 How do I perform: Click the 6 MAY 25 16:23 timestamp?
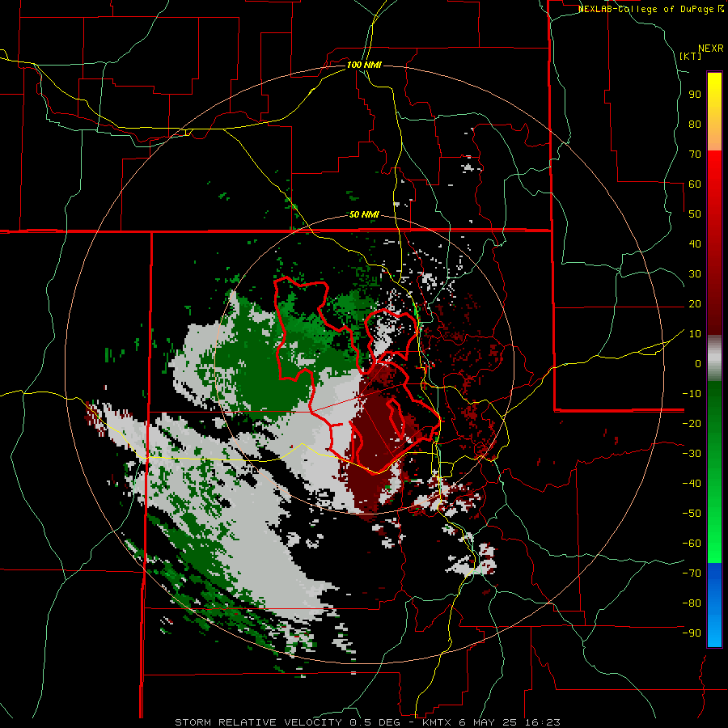click(x=510, y=722)
